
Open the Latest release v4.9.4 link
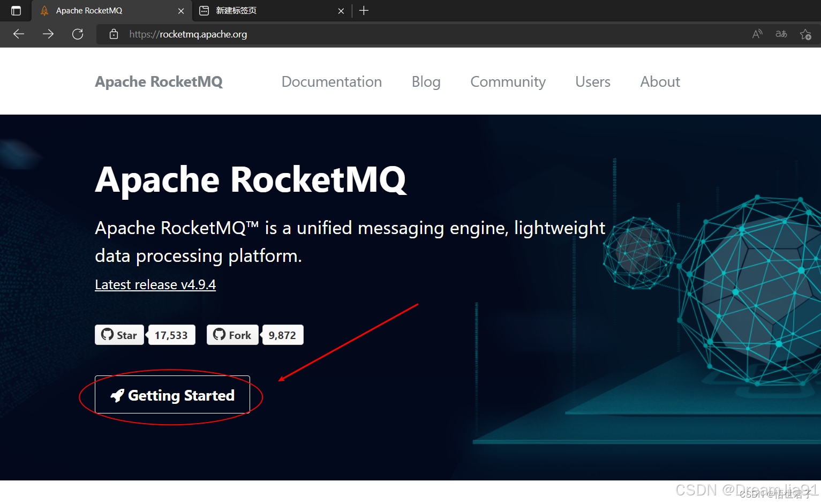click(155, 284)
